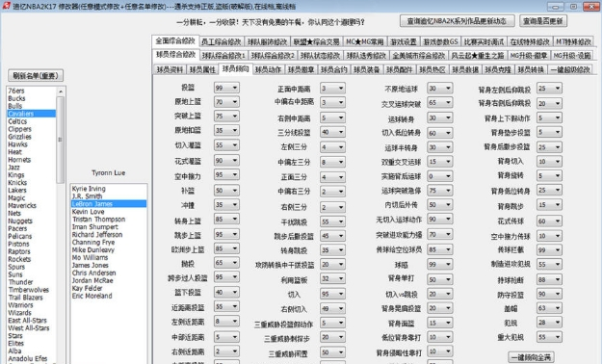Select Kyrie Irving in player list
Image resolution: width=603 pixels, height=364 pixels.
click(x=89, y=189)
